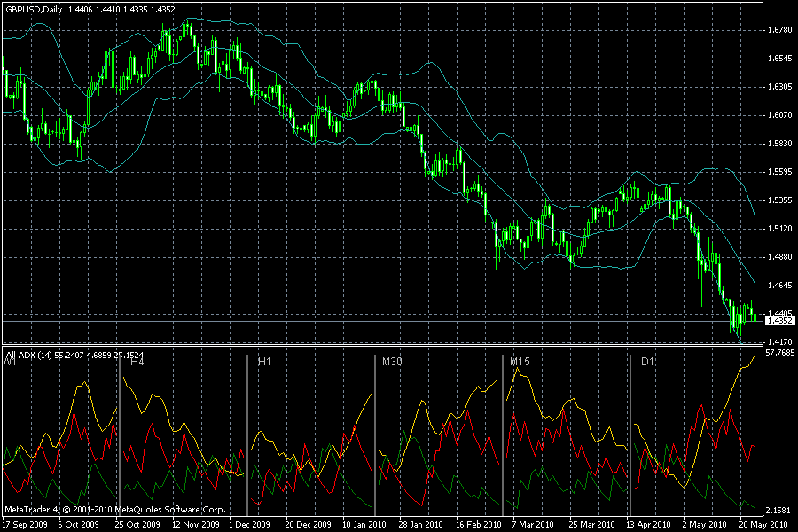Click the 1 Dec 2009 date label
This screenshot has width=798, height=532.
(249, 524)
